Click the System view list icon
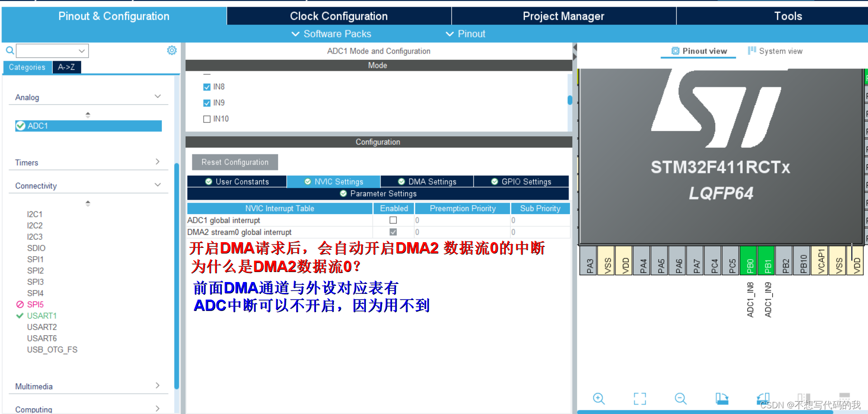 pos(752,50)
